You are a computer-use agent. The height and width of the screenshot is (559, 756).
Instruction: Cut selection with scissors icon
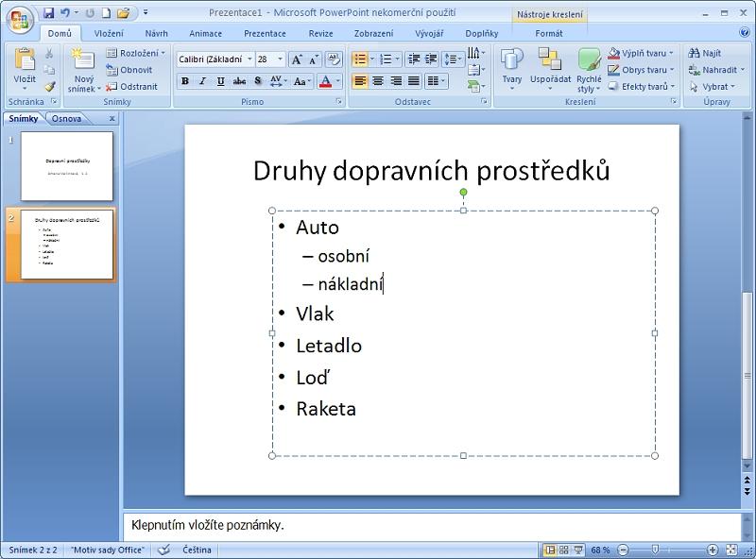(x=49, y=53)
